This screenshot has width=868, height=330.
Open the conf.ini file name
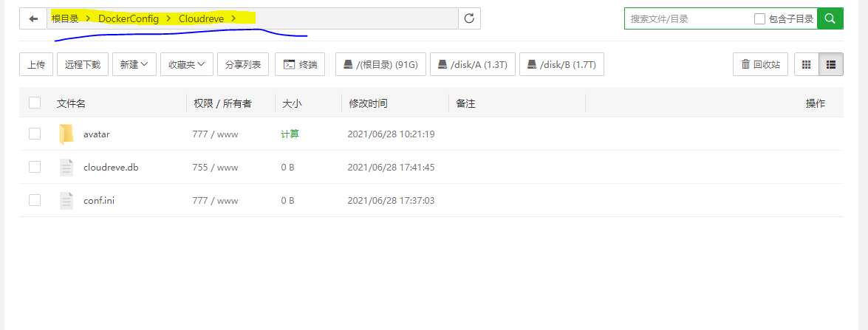[x=99, y=200]
